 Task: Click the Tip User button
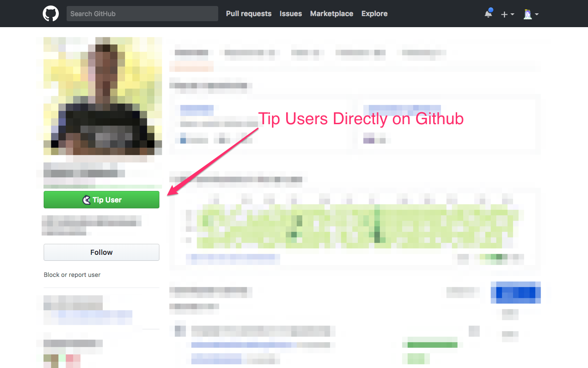(x=102, y=200)
